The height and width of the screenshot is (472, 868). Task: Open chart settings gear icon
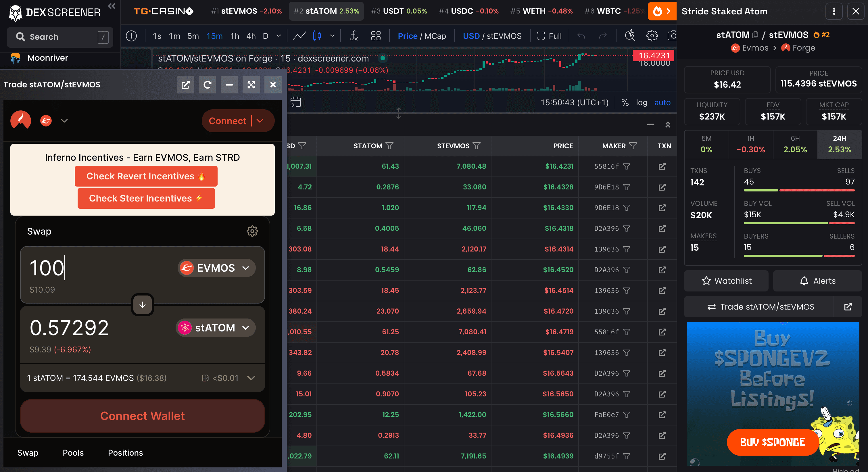pos(652,36)
